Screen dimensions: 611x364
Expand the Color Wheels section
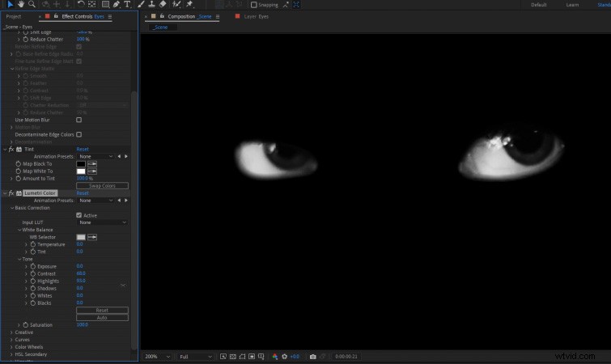11,347
